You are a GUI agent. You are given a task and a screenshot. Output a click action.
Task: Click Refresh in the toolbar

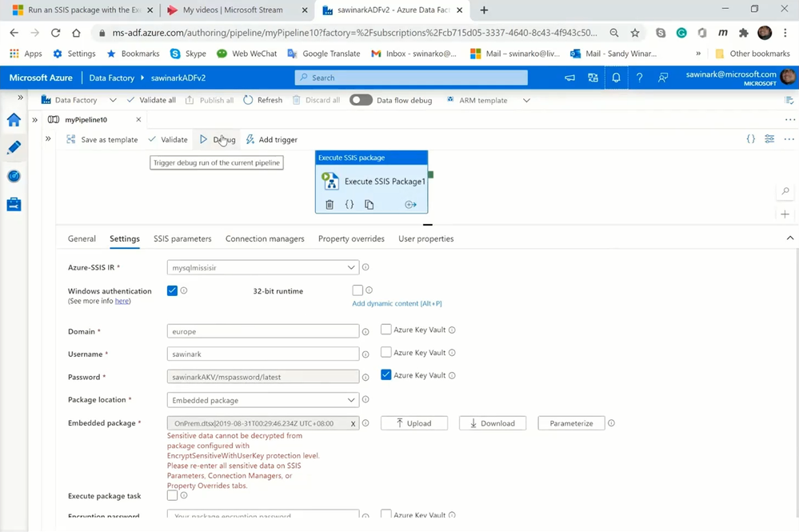click(263, 100)
